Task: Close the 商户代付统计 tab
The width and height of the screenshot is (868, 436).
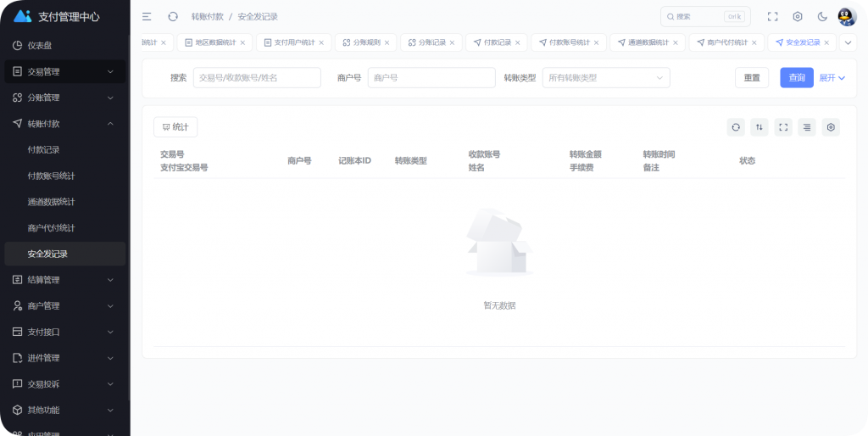Action: (x=754, y=42)
